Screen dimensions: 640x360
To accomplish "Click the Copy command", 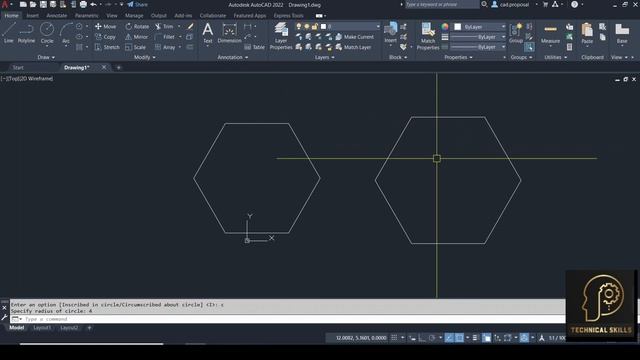I will tap(105, 37).
